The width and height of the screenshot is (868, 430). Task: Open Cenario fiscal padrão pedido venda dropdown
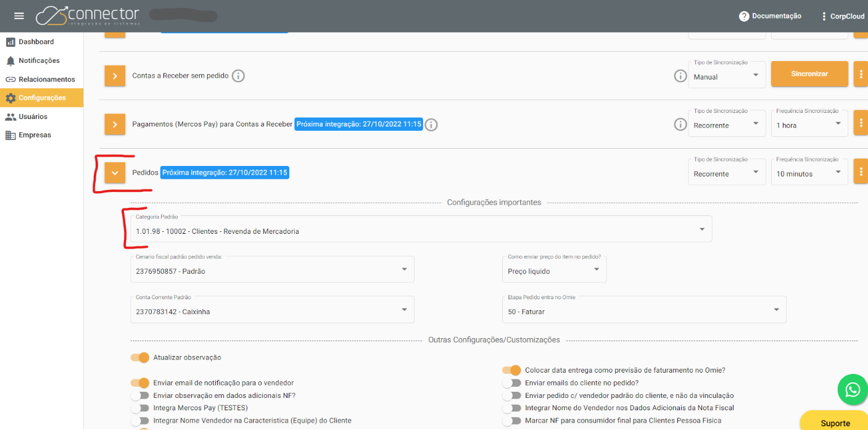(x=272, y=269)
